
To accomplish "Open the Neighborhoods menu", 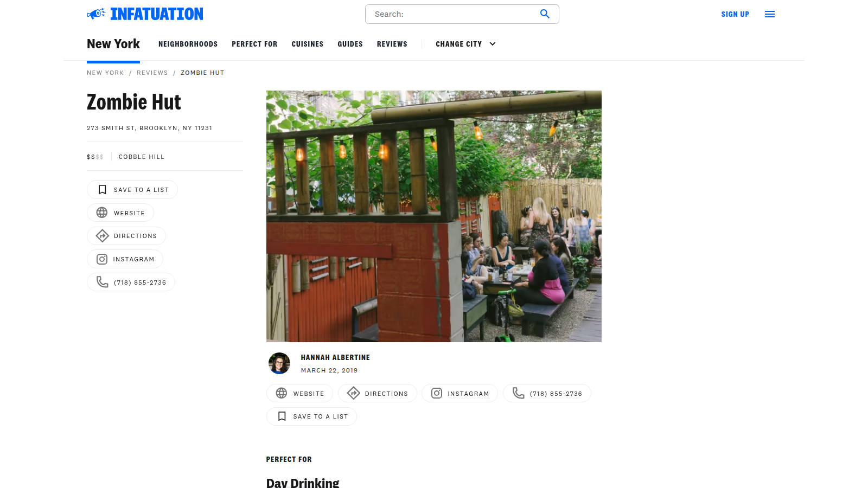I will point(188,44).
